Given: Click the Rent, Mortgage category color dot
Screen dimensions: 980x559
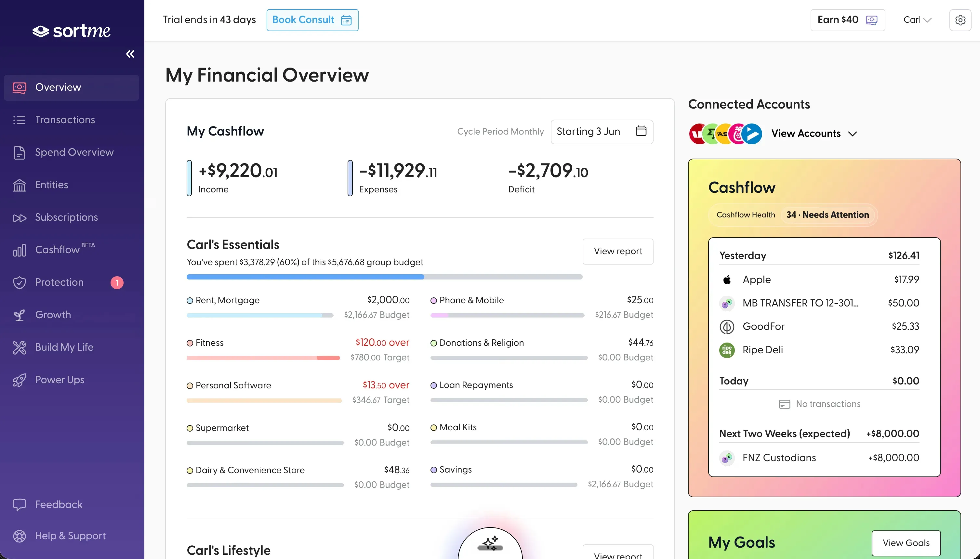Looking at the screenshot, I should point(190,301).
